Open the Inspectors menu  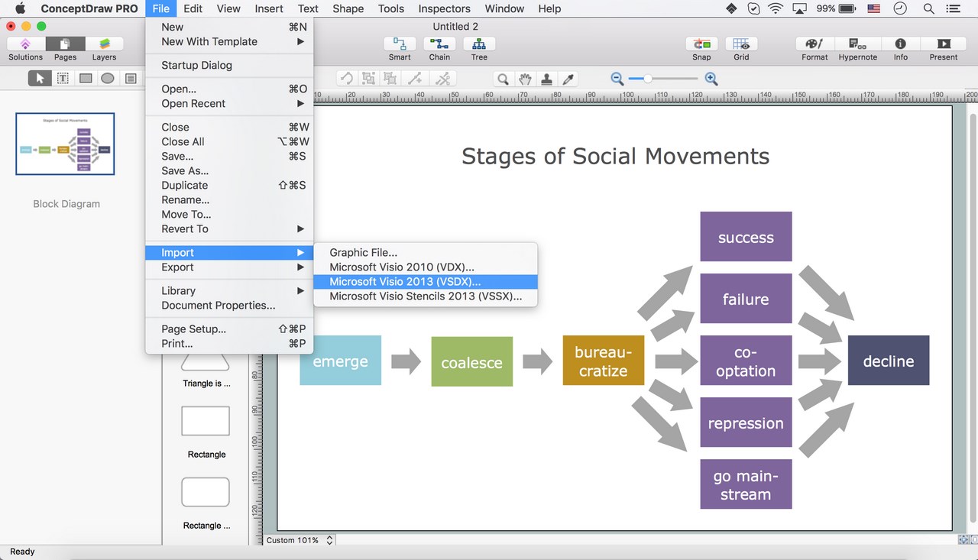(x=444, y=8)
